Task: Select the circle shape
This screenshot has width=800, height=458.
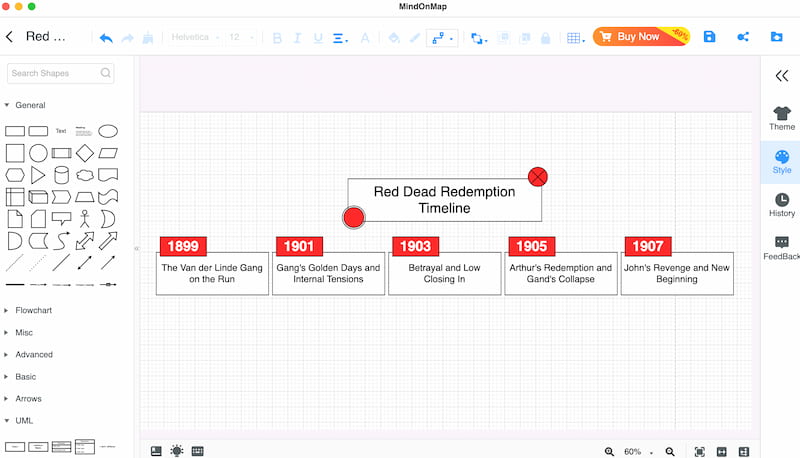Action: tap(38, 153)
